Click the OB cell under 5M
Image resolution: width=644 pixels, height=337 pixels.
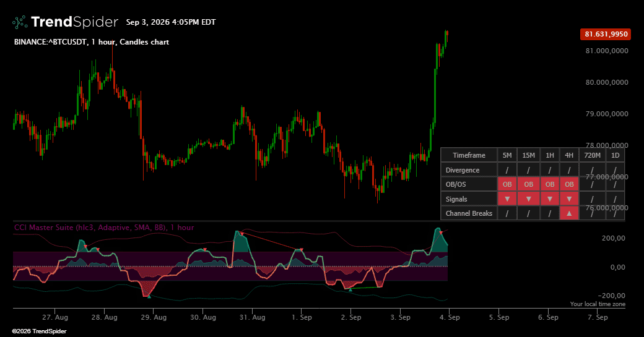507,184
